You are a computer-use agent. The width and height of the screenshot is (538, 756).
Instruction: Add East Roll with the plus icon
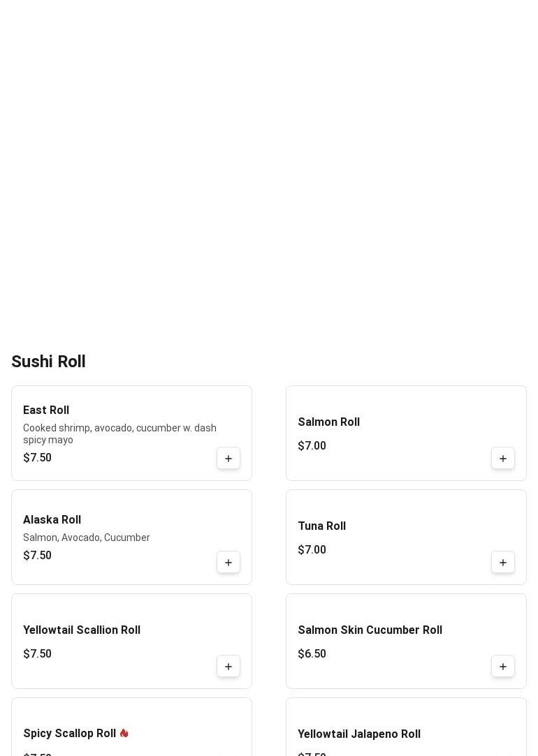[x=228, y=459]
